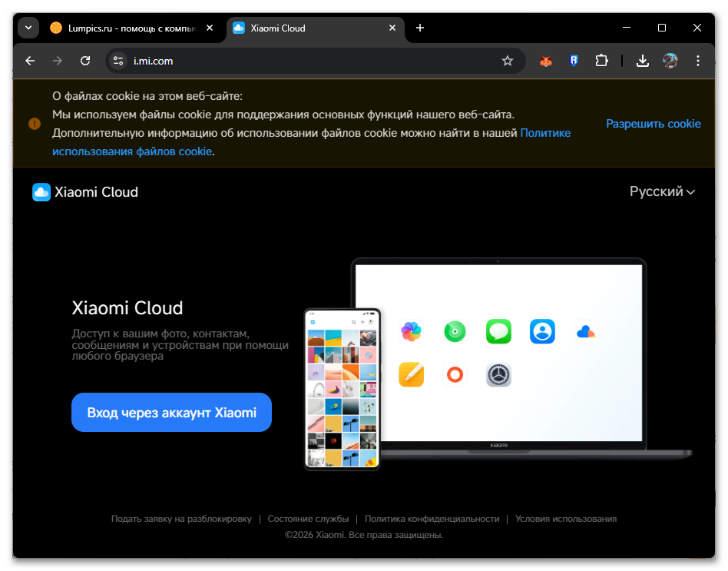728x571 pixels.
Task: Open a new browser tab
Action: coord(420,28)
